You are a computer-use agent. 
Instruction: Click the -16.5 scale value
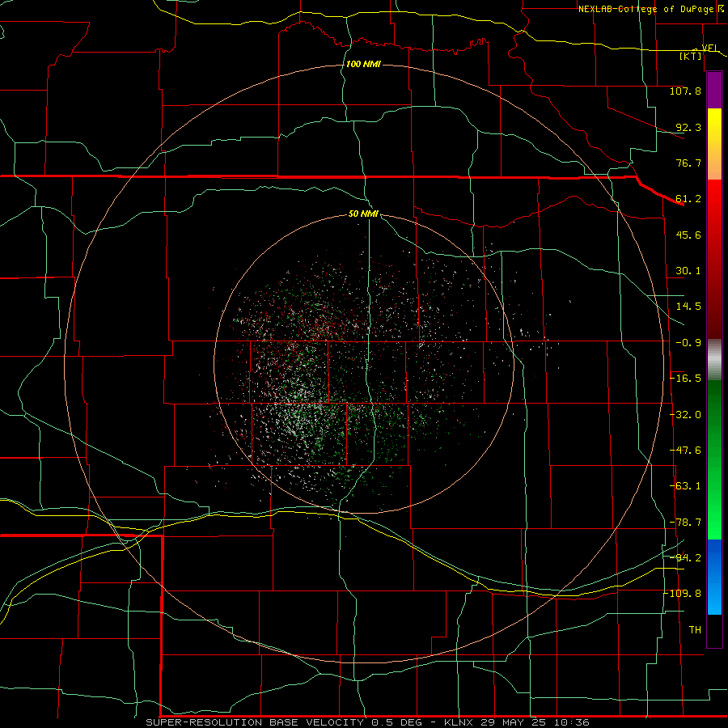coord(686,379)
